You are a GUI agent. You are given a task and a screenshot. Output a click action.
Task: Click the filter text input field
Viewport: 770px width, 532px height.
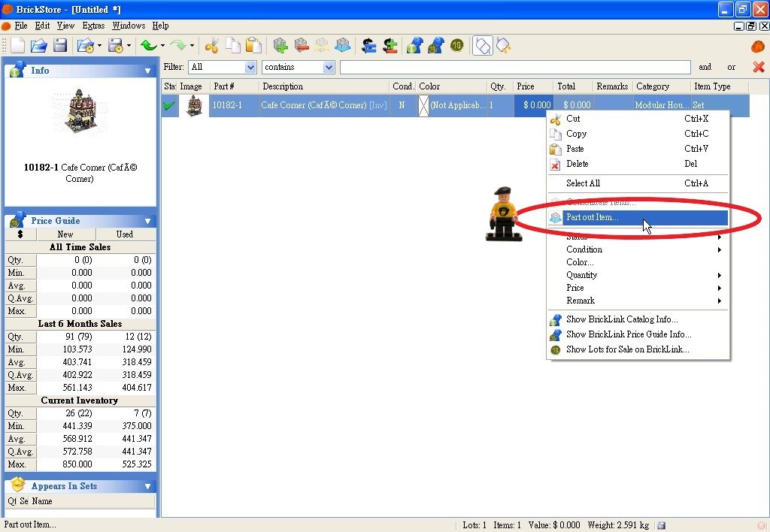pos(515,67)
